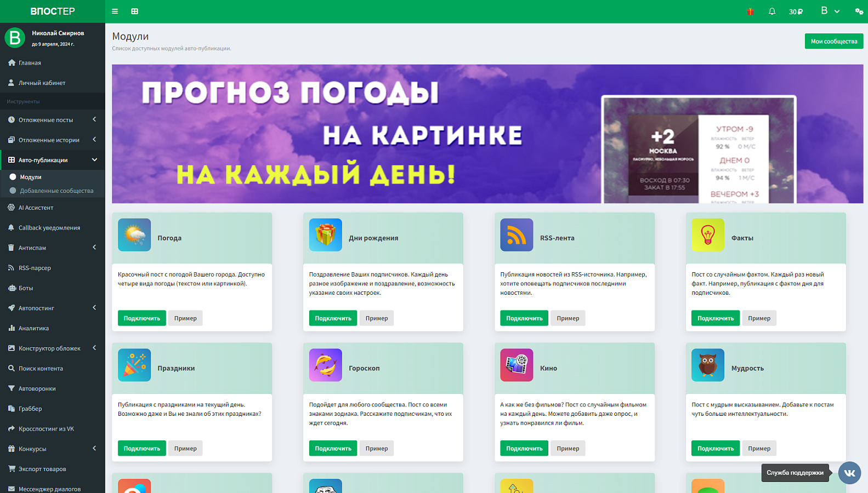The height and width of the screenshot is (493, 868).
Task: Go to Главная in sidebar
Action: pos(53,63)
